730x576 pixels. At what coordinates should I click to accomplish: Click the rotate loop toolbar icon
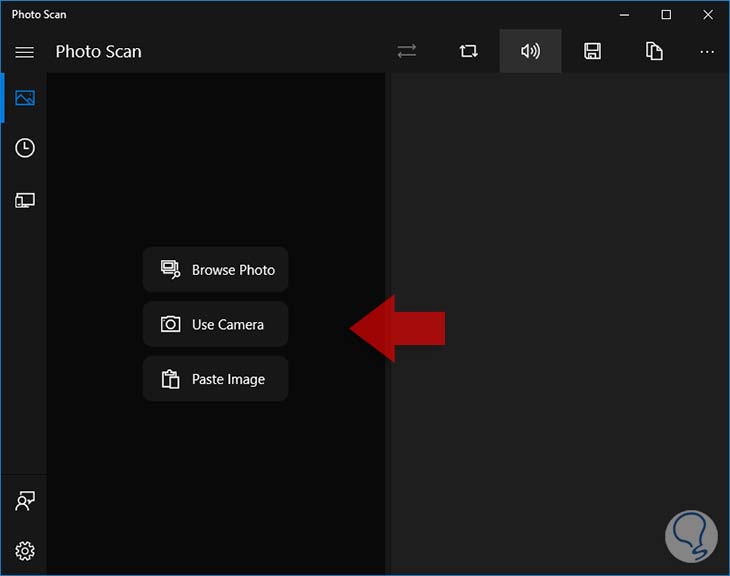tap(468, 51)
